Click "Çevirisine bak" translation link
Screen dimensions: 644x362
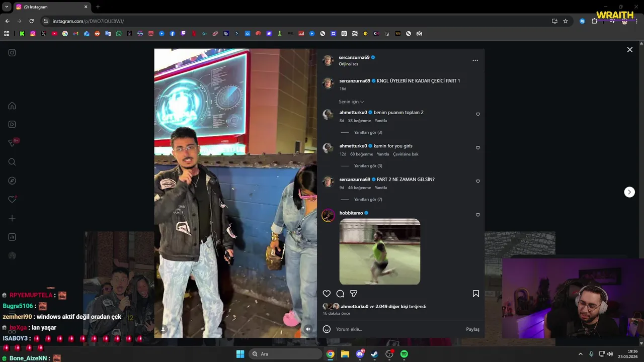point(406,154)
